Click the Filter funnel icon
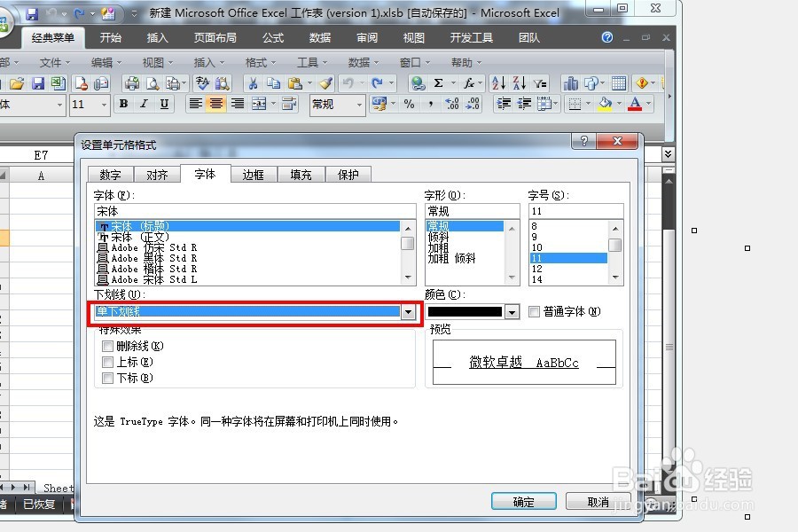 (540, 83)
